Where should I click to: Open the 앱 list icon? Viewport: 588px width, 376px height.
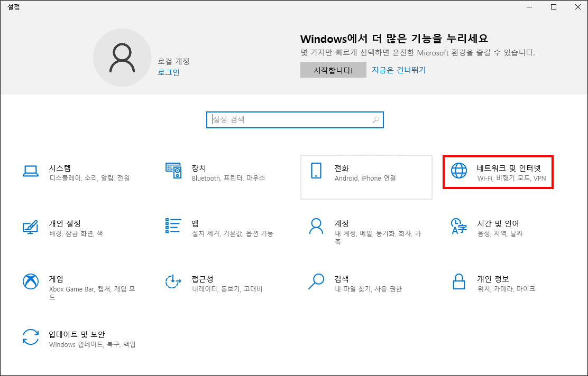click(x=173, y=226)
